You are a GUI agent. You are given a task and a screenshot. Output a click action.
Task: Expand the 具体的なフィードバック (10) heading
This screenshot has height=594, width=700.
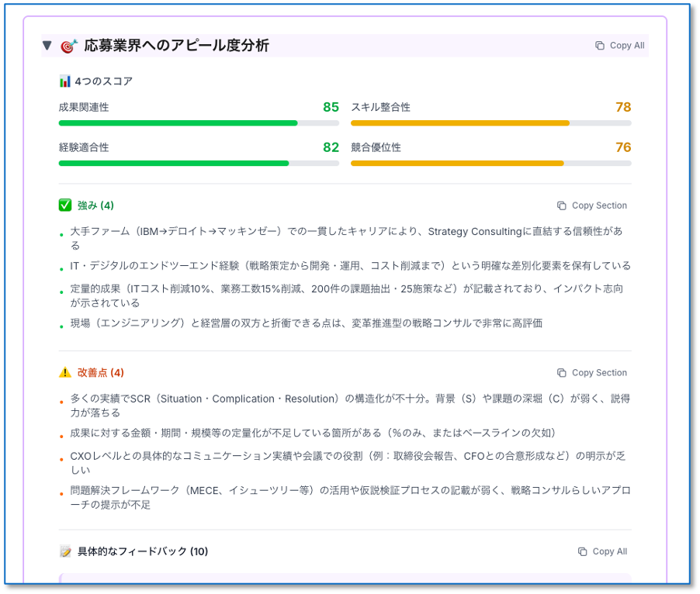[x=142, y=551]
